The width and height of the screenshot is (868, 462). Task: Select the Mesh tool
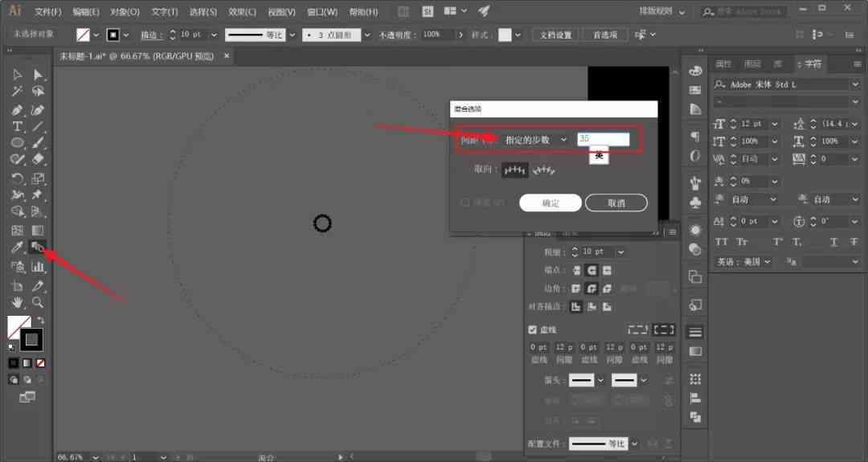[x=17, y=230]
